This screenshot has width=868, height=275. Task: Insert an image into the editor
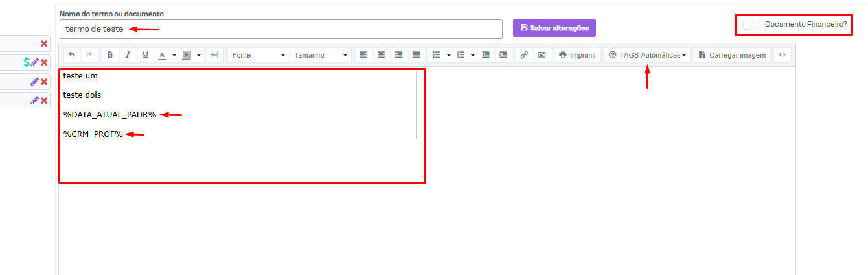542,55
